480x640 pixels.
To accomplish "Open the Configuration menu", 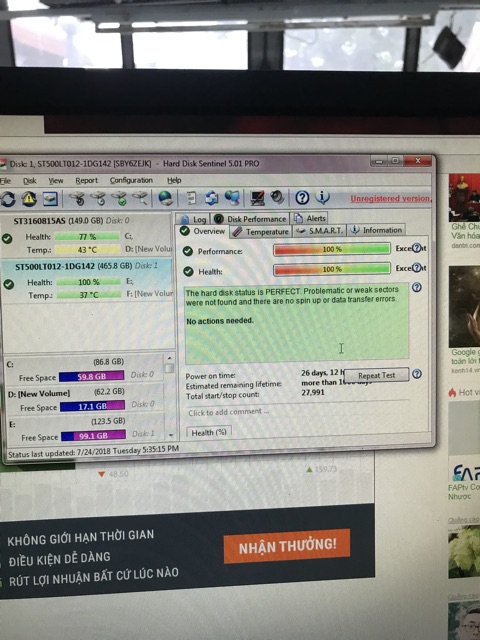I will coord(131,180).
